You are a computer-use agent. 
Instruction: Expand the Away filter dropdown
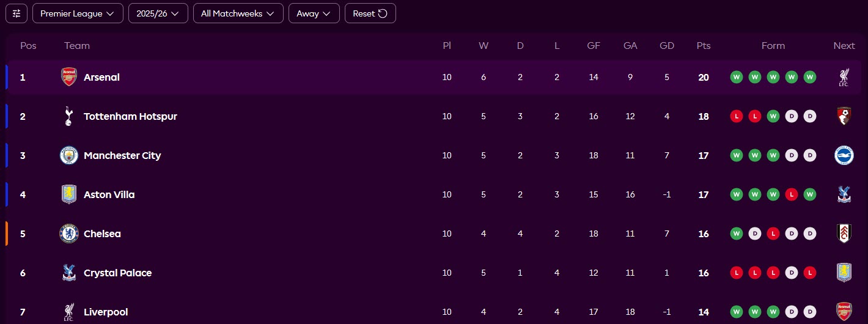point(314,13)
